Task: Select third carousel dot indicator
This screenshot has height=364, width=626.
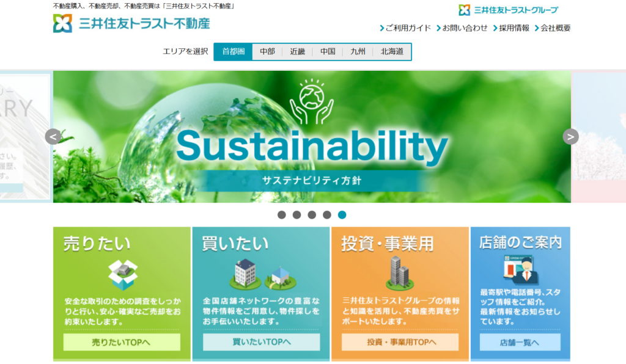Action: (312, 215)
